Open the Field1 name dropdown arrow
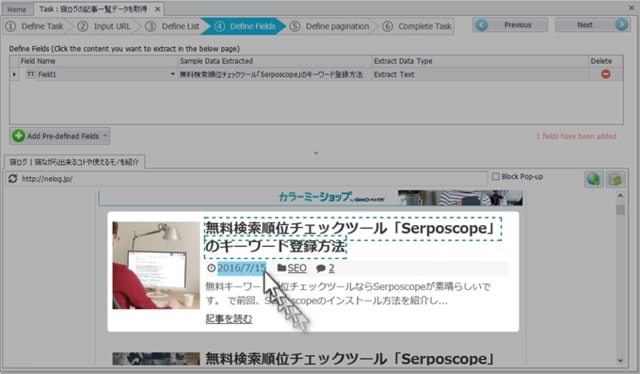The image size is (640, 374). [173, 74]
